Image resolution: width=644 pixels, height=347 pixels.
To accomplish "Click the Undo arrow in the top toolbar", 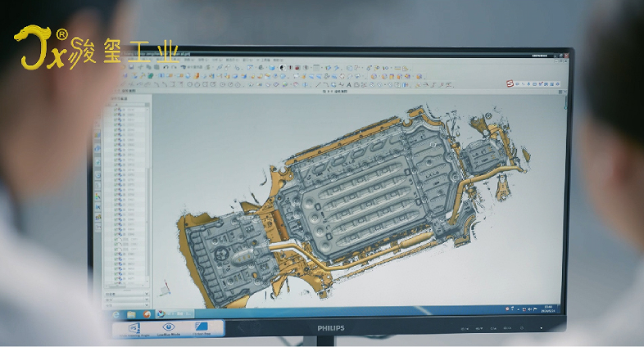I will coord(166,67).
